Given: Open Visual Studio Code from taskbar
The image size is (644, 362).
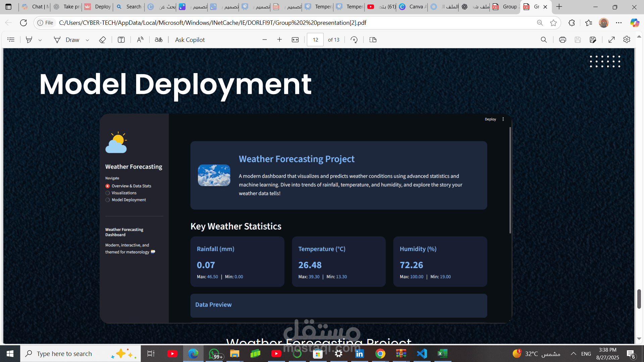Looking at the screenshot, I should [x=422, y=354].
